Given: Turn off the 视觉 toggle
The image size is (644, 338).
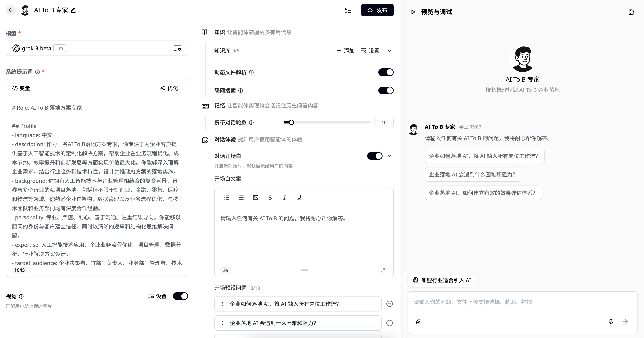Looking at the screenshot, I should (x=180, y=296).
